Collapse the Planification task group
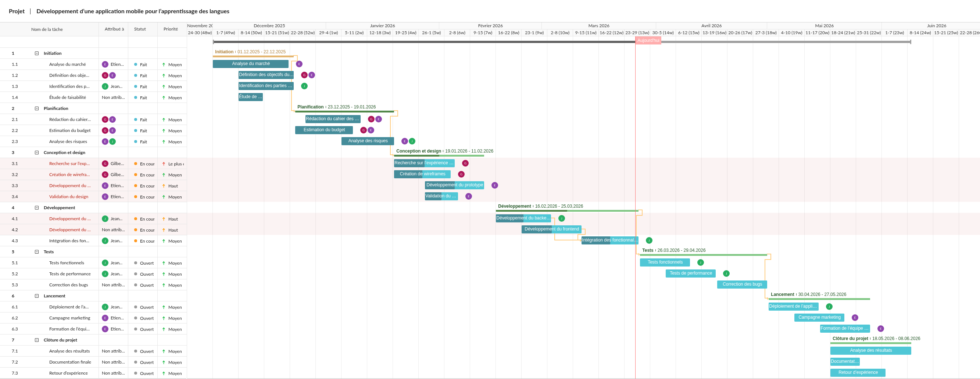The image size is (980, 379). click(37, 108)
